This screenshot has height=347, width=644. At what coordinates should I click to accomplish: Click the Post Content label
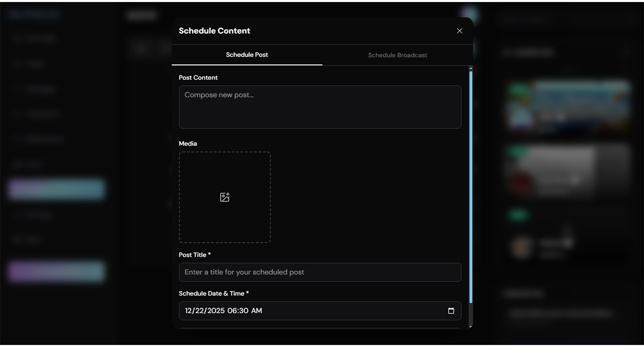pos(198,78)
